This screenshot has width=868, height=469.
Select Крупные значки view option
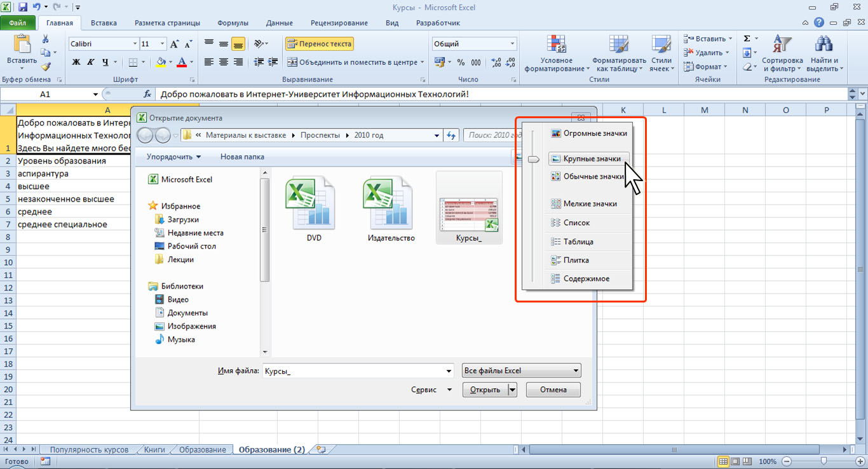point(589,158)
